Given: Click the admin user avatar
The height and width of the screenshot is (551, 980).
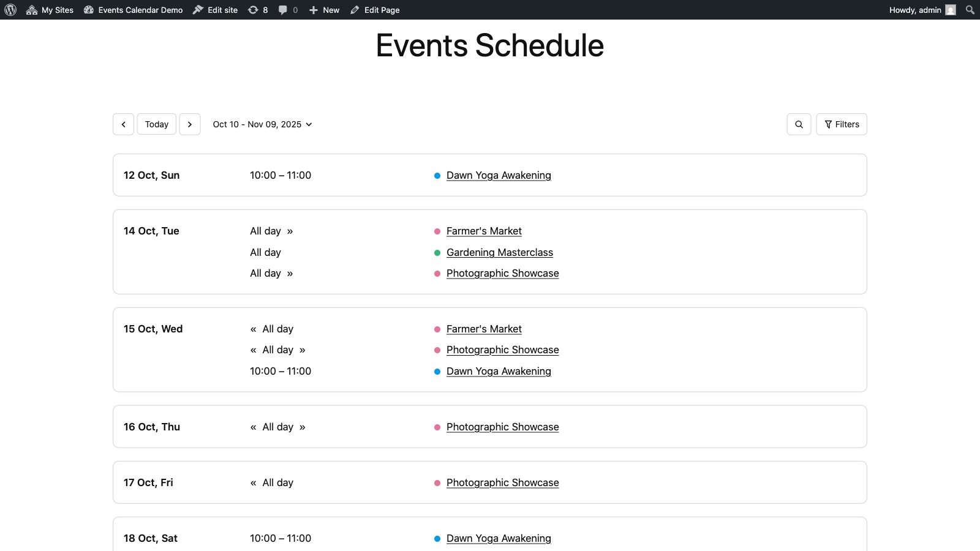Looking at the screenshot, I should 950,10.
